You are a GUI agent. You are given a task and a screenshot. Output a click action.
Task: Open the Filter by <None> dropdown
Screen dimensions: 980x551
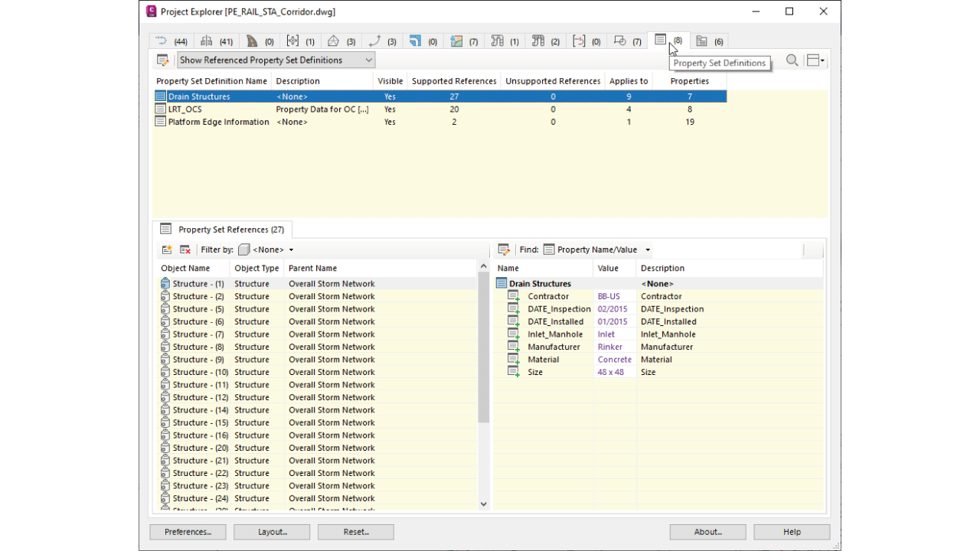pos(266,249)
